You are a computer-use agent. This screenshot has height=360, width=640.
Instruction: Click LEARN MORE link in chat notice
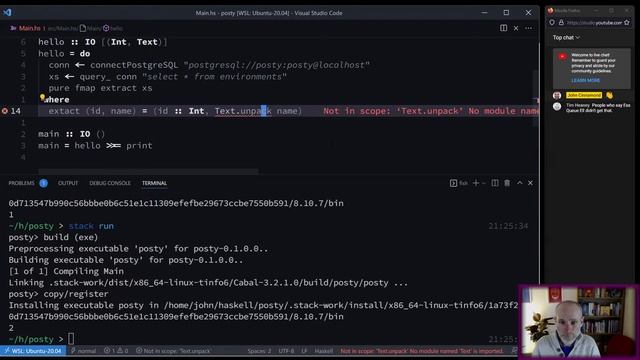click(x=585, y=80)
